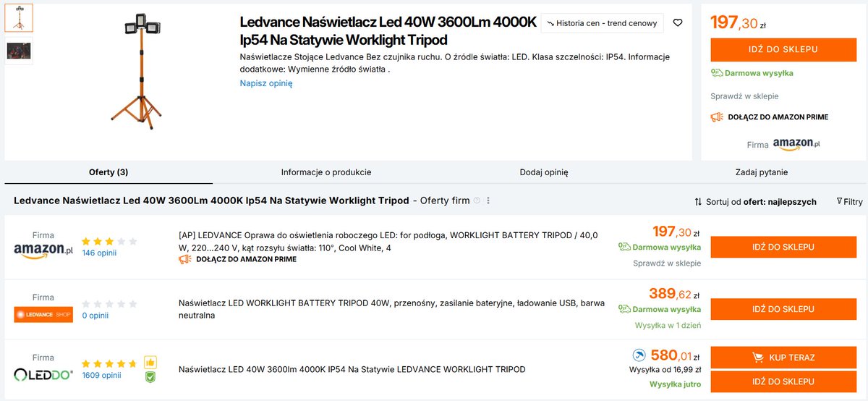Open the 146 opinii link for Amazon
This screenshot has height=401, width=868.
pos(99,253)
